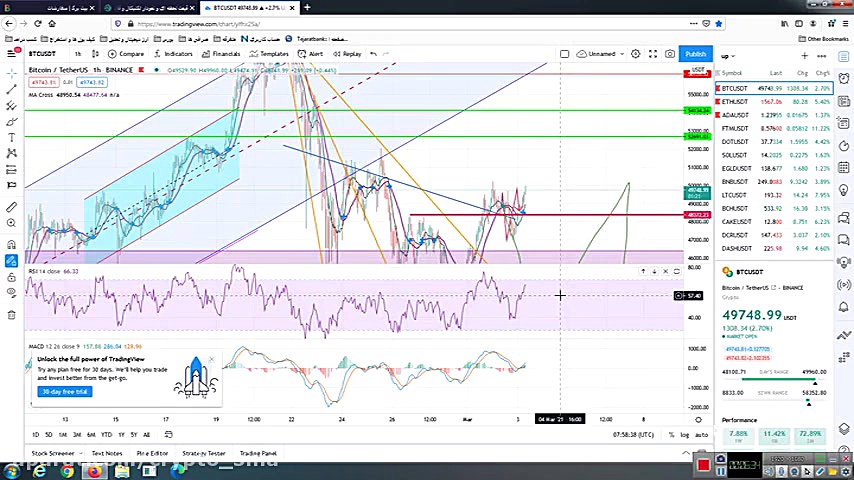This screenshot has width=854, height=480.
Task: Toggle magnet mode in drawing toolbar
Action: (11, 244)
